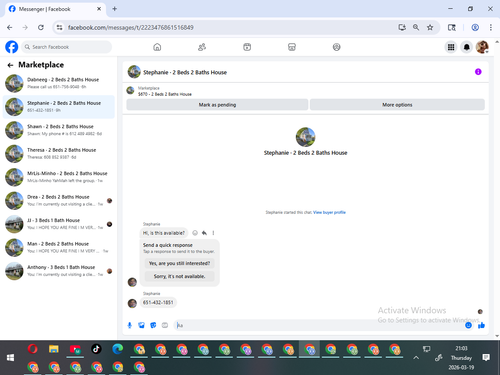The image size is (500, 375).
Task: Open the Facebook logo home link
Action: 12,47
